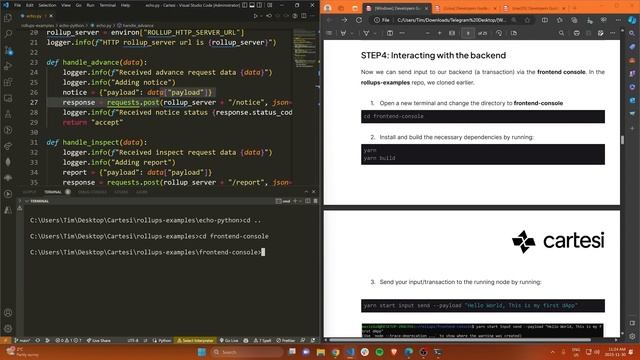Click the PDF page number field
640x360 pixels.
pos(468,33)
